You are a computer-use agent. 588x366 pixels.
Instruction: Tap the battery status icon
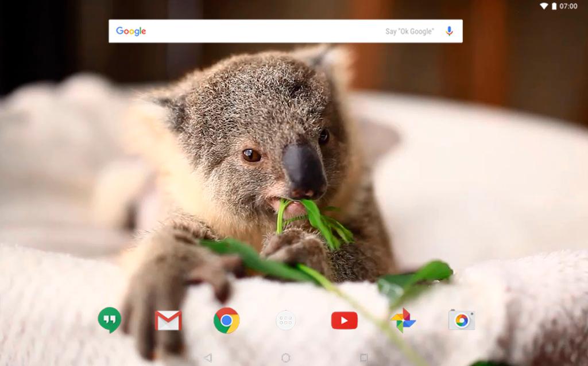click(554, 6)
